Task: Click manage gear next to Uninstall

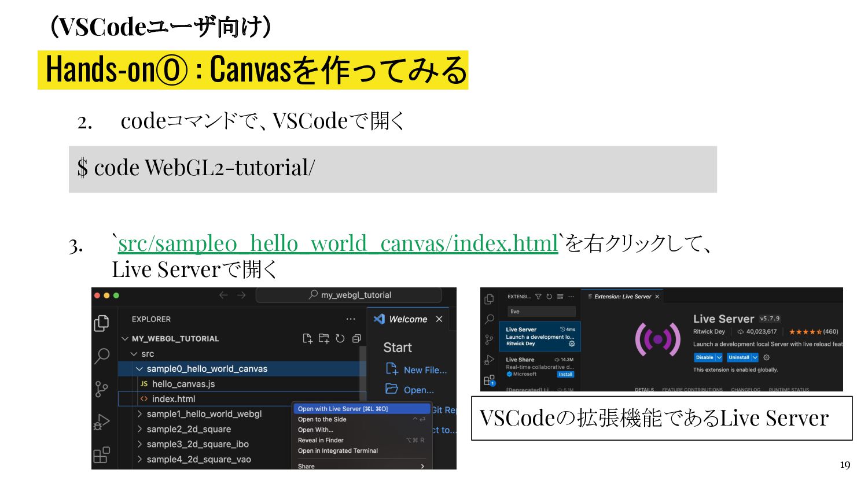Action: click(x=767, y=357)
